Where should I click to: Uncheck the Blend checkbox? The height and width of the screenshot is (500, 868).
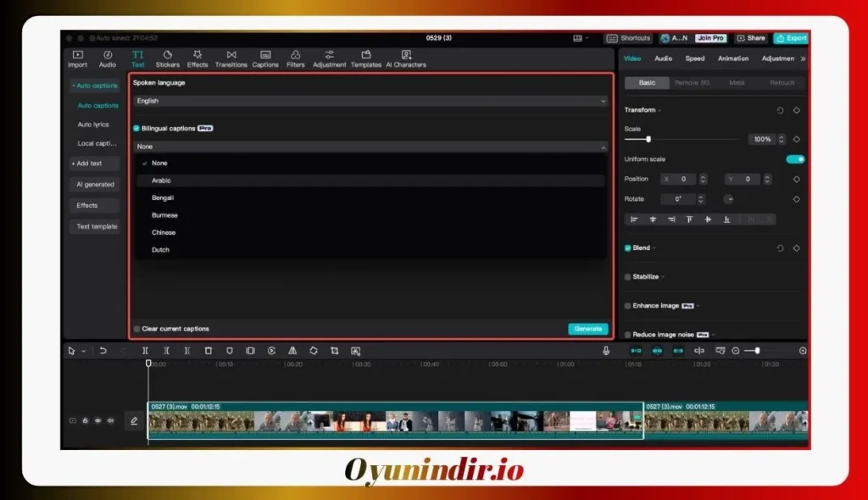[628, 248]
